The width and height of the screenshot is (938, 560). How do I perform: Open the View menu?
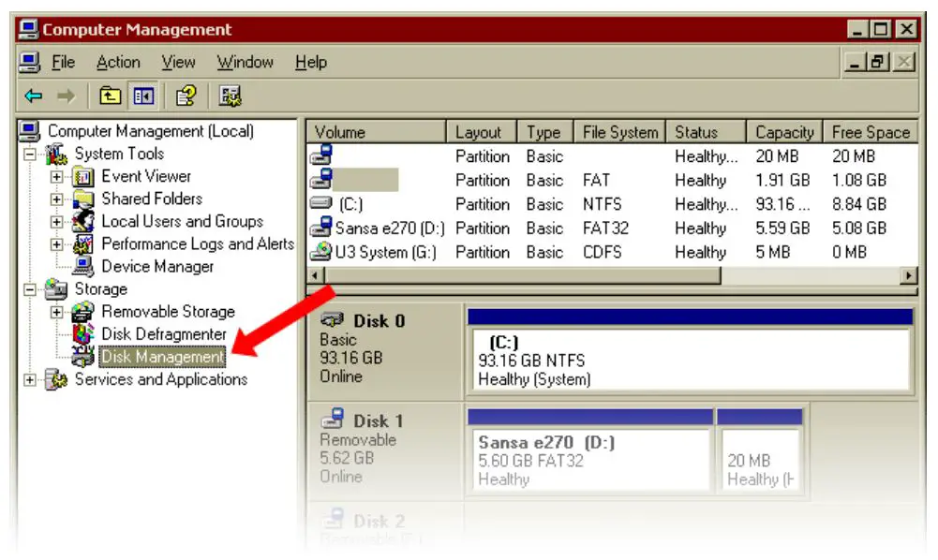178,62
